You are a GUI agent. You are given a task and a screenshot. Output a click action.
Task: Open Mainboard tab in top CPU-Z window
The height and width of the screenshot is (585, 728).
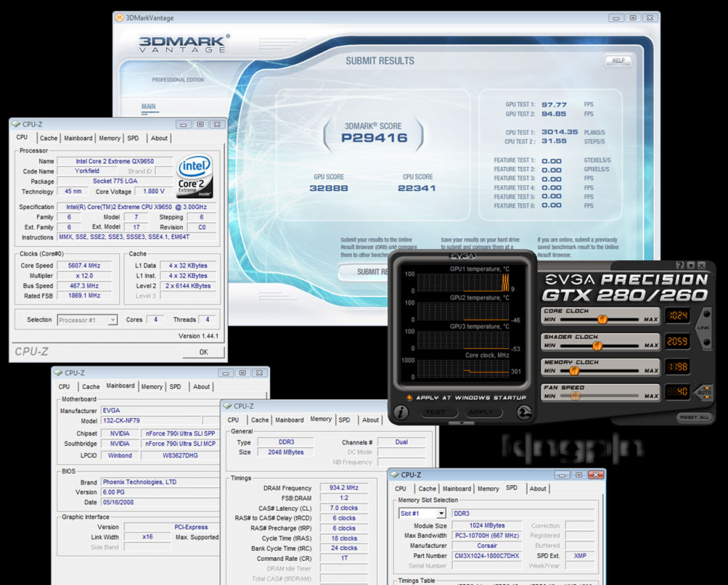tap(78, 138)
